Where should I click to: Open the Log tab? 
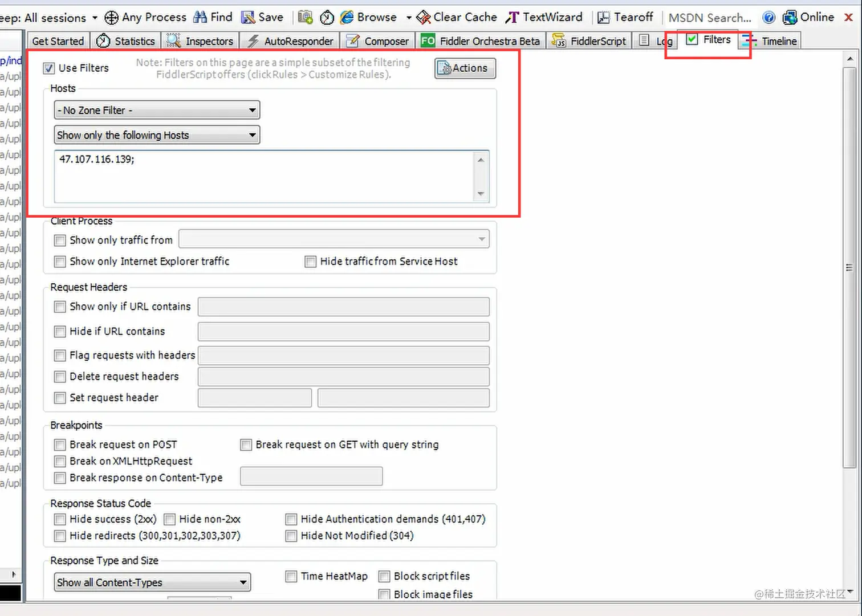click(x=654, y=41)
